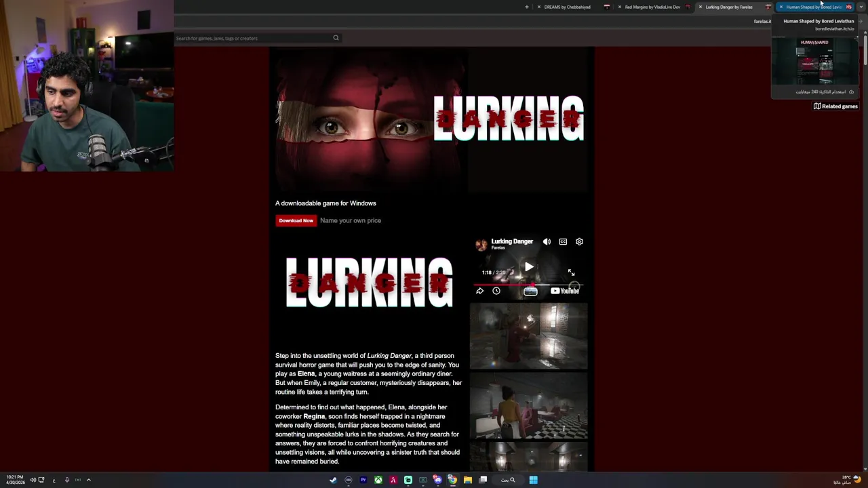868x488 pixels.
Task: Expand the video to fullscreen
Action: pos(571,272)
